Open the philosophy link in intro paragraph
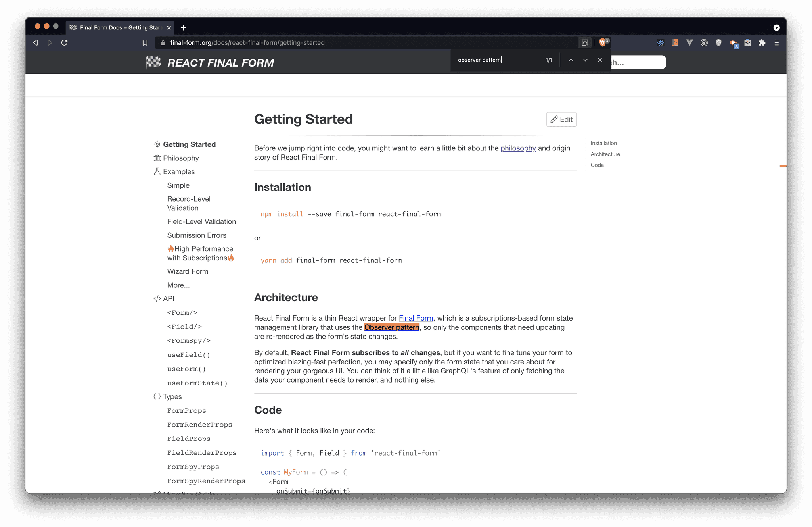The height and width of the screenshot is (527, 812). coord(518,148)
